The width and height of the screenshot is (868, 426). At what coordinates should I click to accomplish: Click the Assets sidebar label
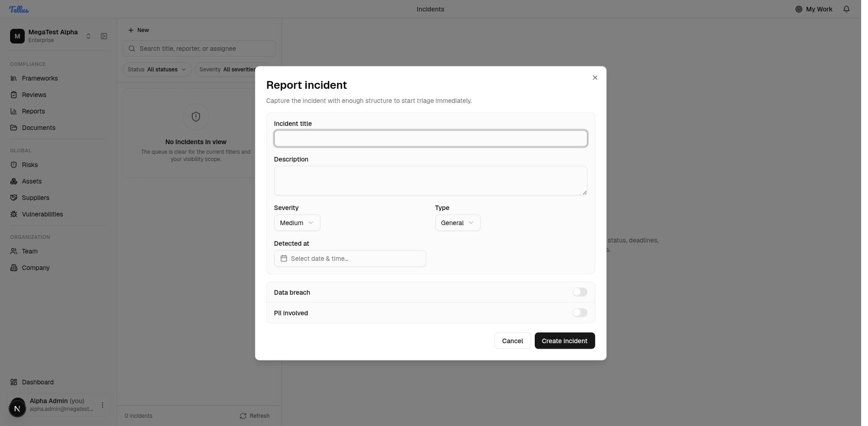pyautogui.click(x=32, y=181)
